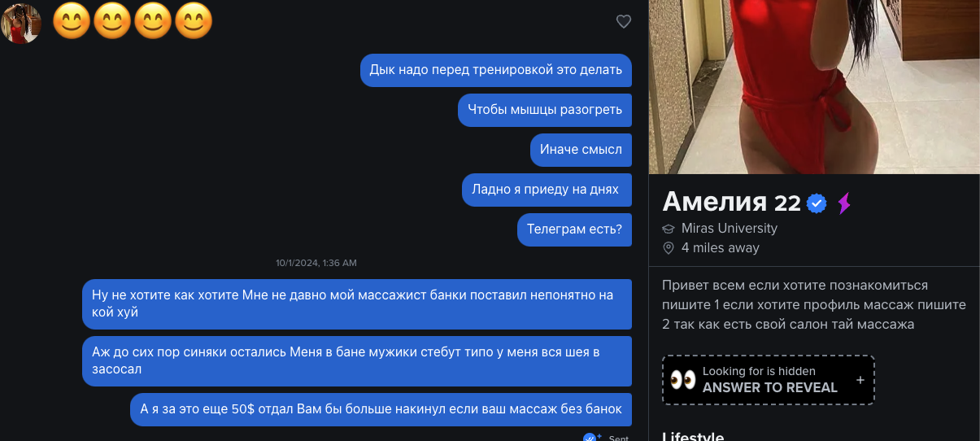
Task: Select message "Иначе смысл"
Action: pos(581,150)
